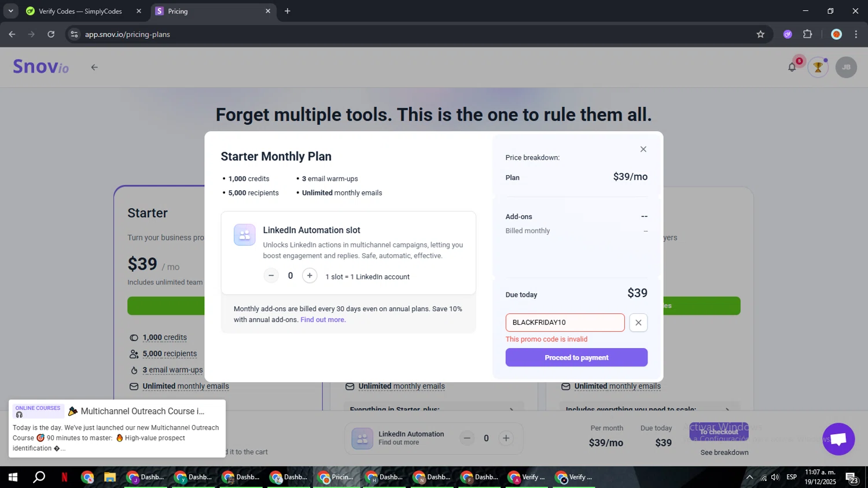Open the notifications bell
The image size is (868, 488).
(792, 67)
